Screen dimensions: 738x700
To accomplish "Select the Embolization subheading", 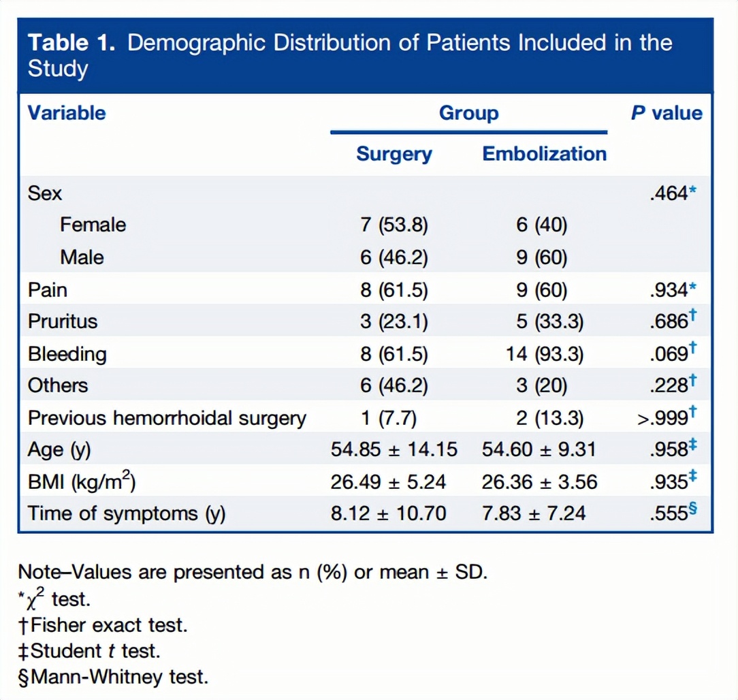I will click(544, 154).
